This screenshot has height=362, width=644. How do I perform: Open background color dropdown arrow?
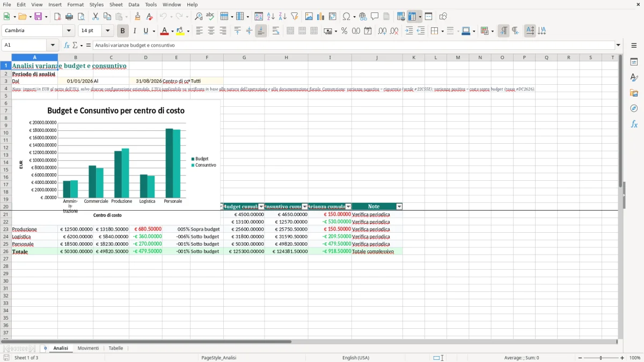pos(188,31)
